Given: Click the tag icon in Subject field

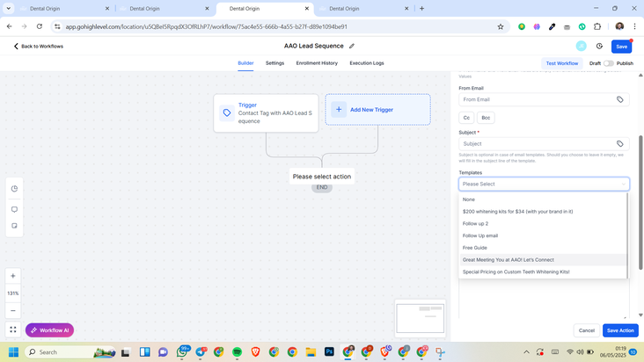Looking at the screenshot, I should tap(619, 143).
